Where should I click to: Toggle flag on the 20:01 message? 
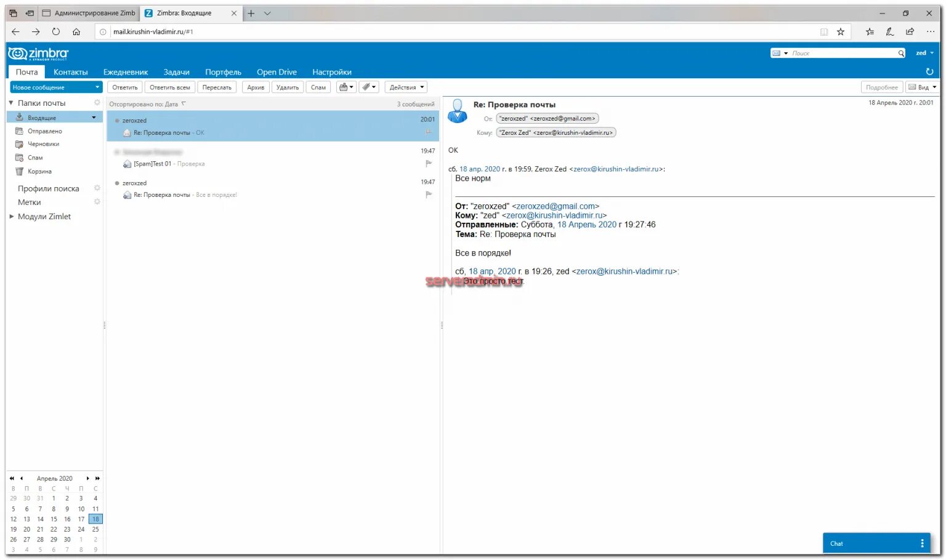pyautogui.click(x=429, y=132)
